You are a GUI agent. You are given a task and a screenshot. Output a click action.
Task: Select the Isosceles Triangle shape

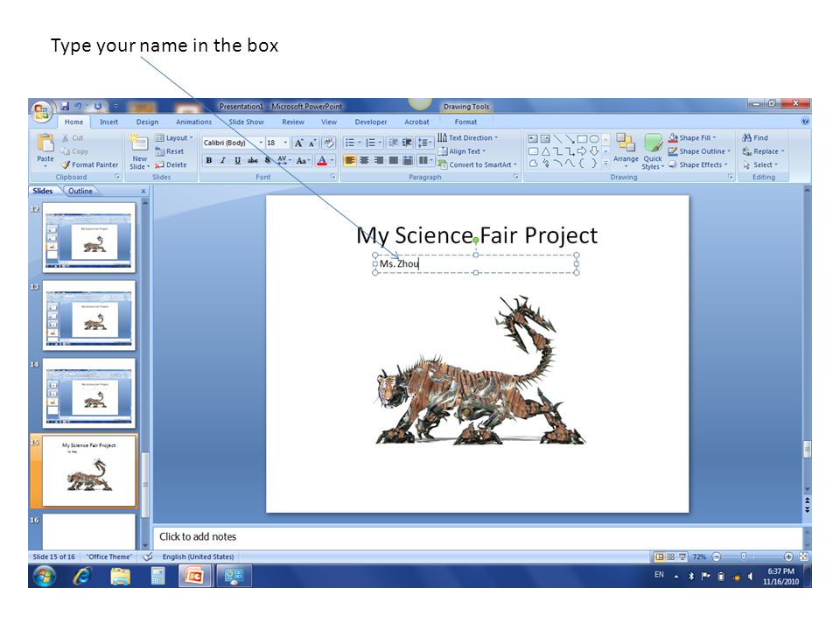click(545, 151)
